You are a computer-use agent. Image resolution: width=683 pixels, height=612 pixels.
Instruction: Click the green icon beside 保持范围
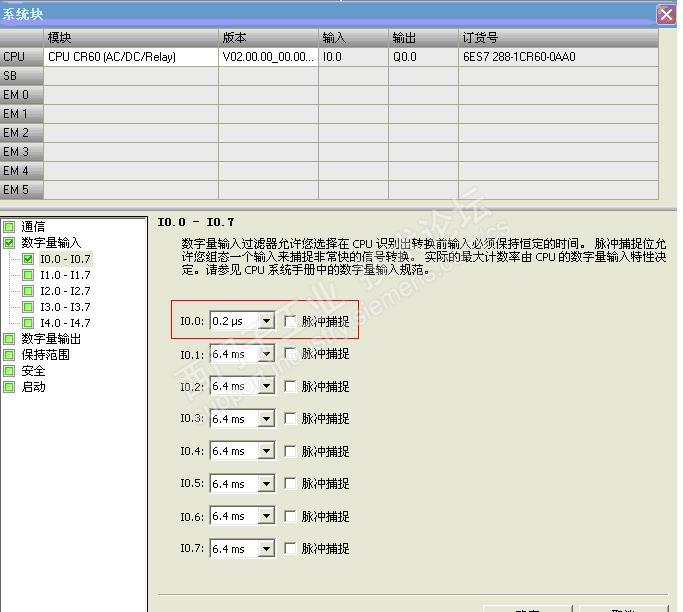pos(9,355)
